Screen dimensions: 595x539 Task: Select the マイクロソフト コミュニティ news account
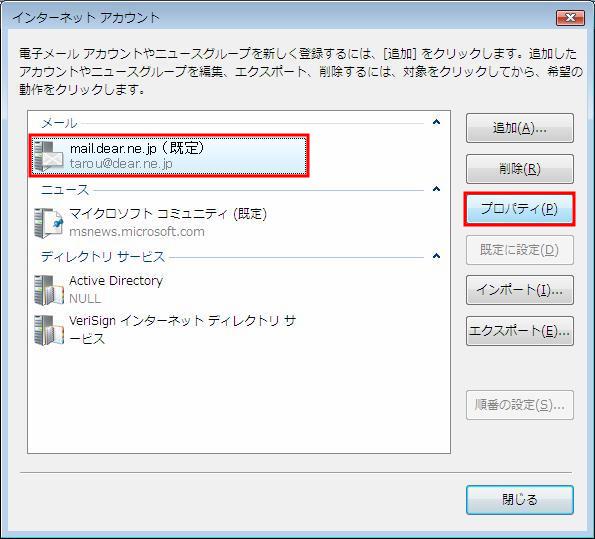(x=169, y=223)
